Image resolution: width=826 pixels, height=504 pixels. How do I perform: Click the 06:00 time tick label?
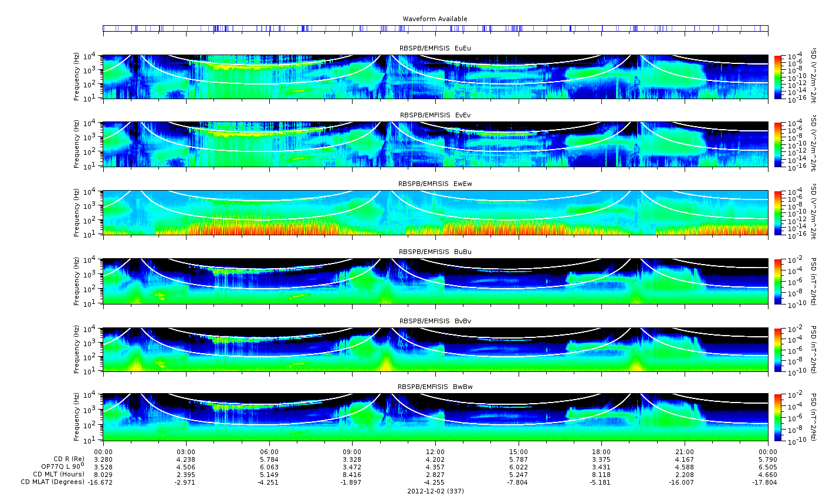pos(269,452)
